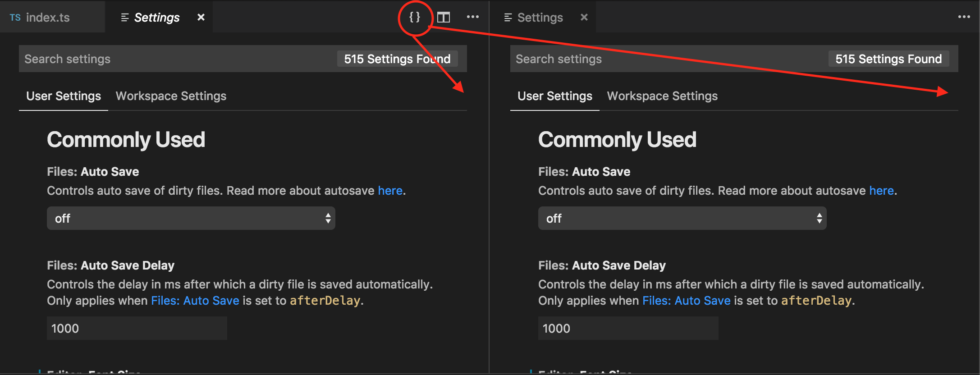Click 'Files: Auto Save Delay' title in left pane
Viewport: 980px width, 375px height.
pyautogui.click(x=111, y=265)
